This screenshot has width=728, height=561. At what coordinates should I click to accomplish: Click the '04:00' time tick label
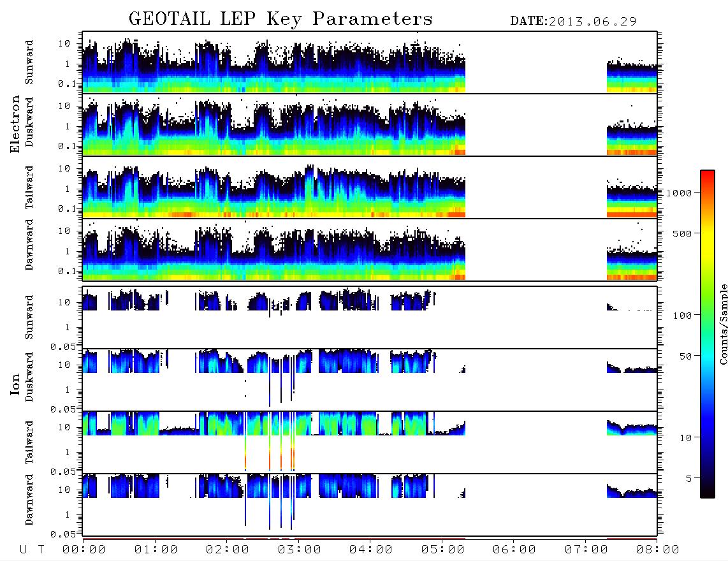click(371, 550)
